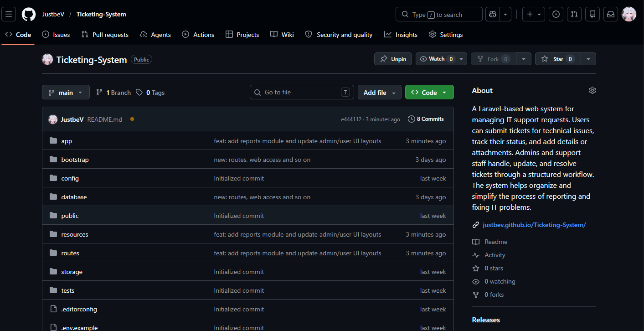Open the README.md latest commit message

[x=105, y=119]
